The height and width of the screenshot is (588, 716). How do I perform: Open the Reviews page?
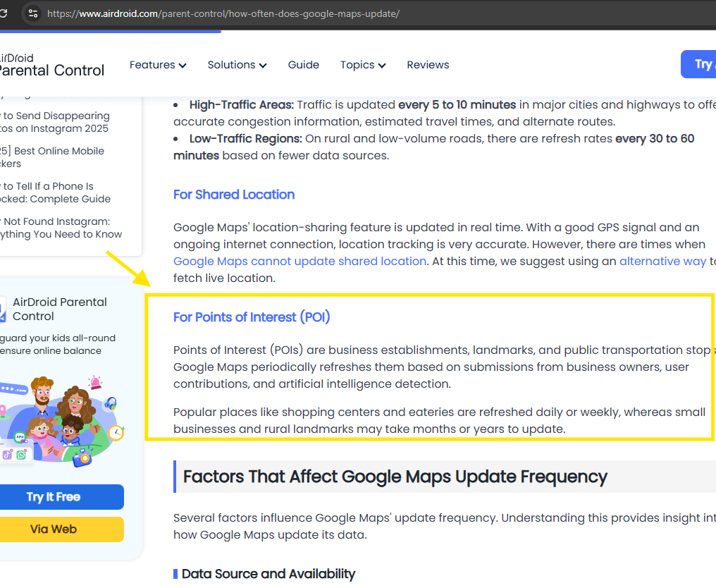point(428,65)
